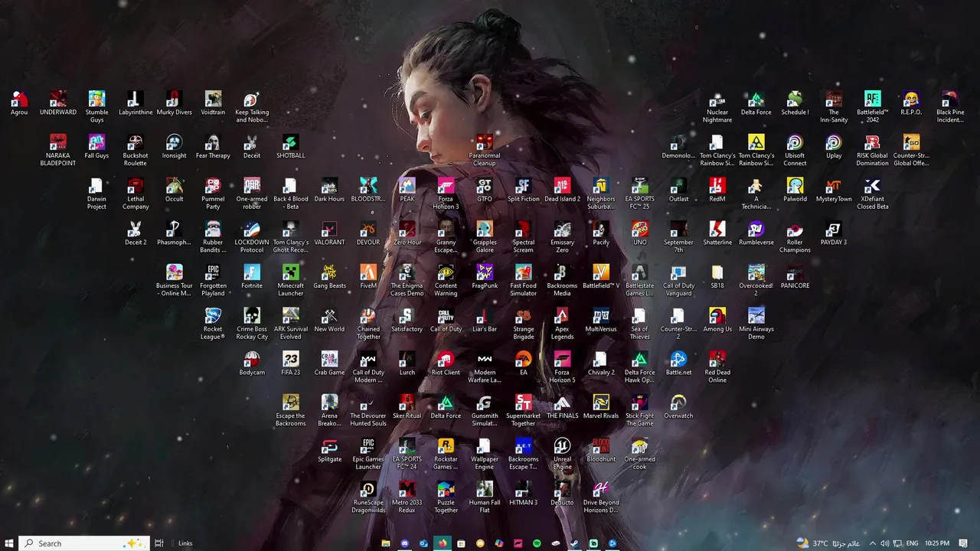
Task: Click the Ubisoft Connect shortcut
Action: pyautogui.click(x=795, y=151)
